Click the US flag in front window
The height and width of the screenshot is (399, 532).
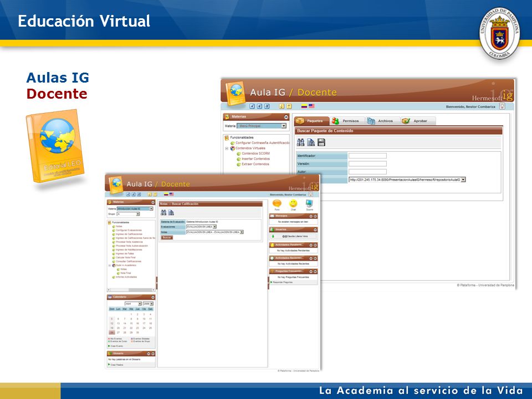click(x=171, y=195)
